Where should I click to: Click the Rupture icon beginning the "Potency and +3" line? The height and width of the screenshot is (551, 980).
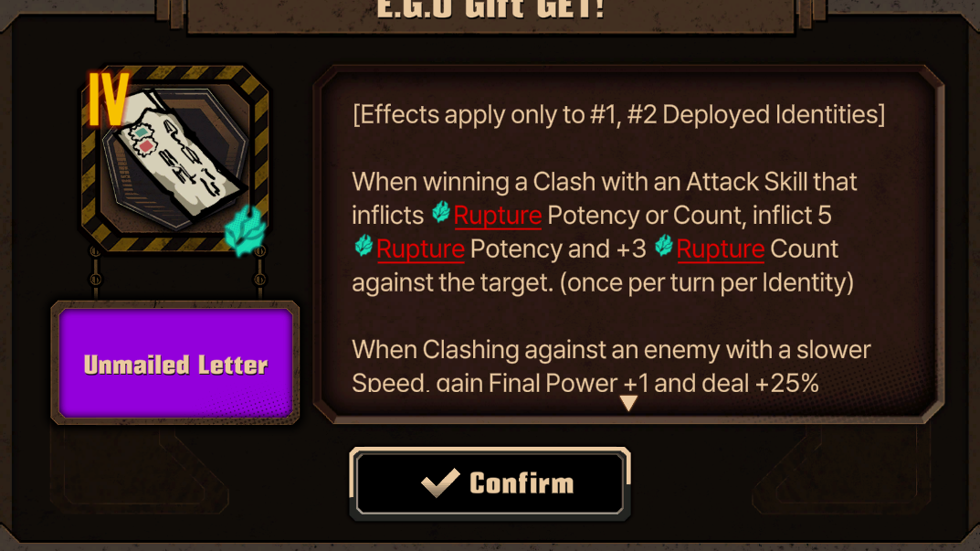tap(364, 246)
